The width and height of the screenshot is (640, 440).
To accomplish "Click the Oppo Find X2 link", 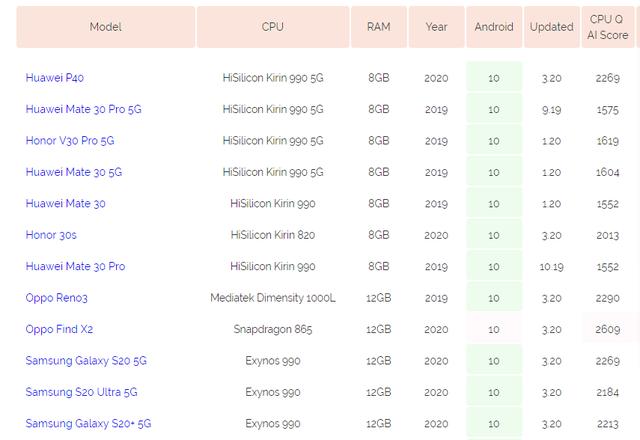I will coord(59,329).
